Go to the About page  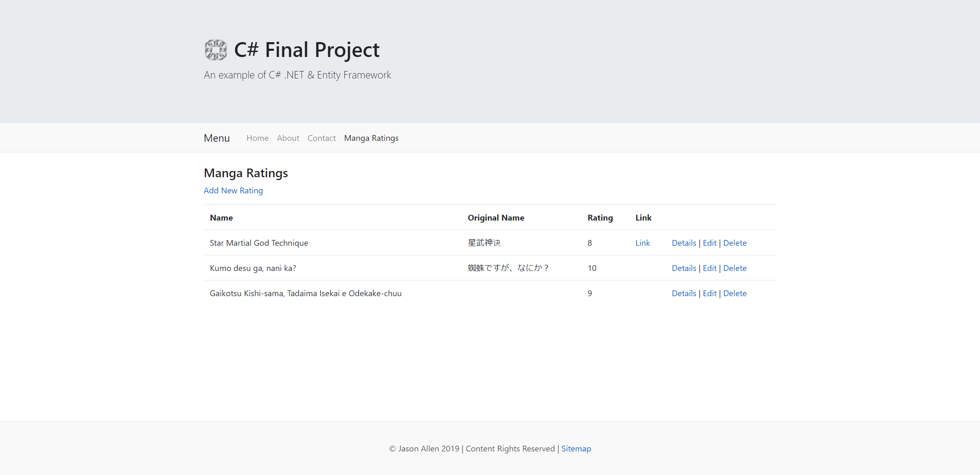[288, 138]
